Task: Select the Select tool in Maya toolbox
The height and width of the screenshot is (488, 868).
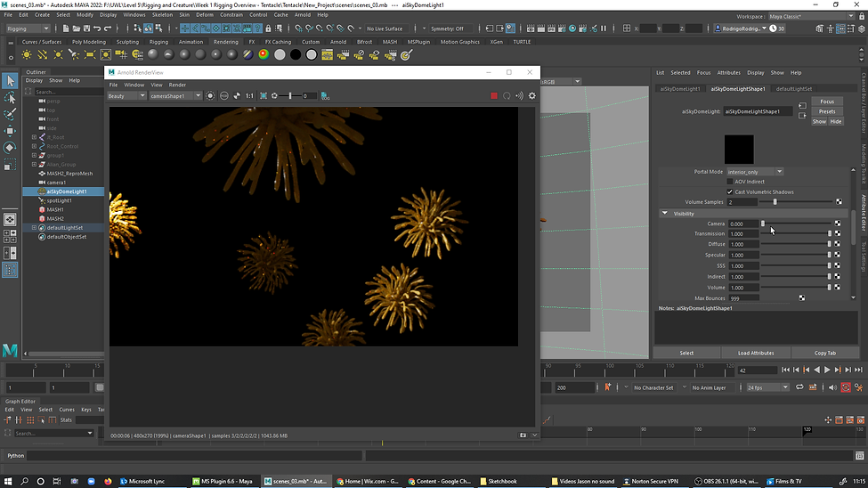Action: tap(10, 81)
